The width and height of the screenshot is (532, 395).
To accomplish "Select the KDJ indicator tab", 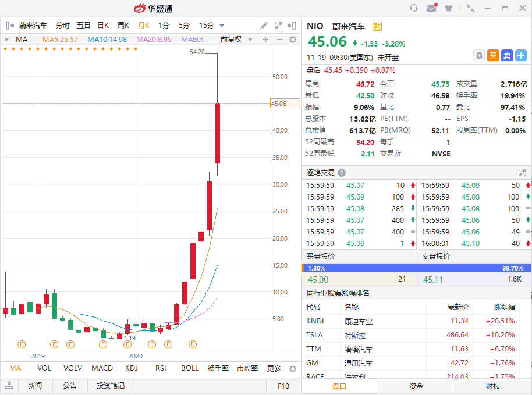I will coord(132,368).
